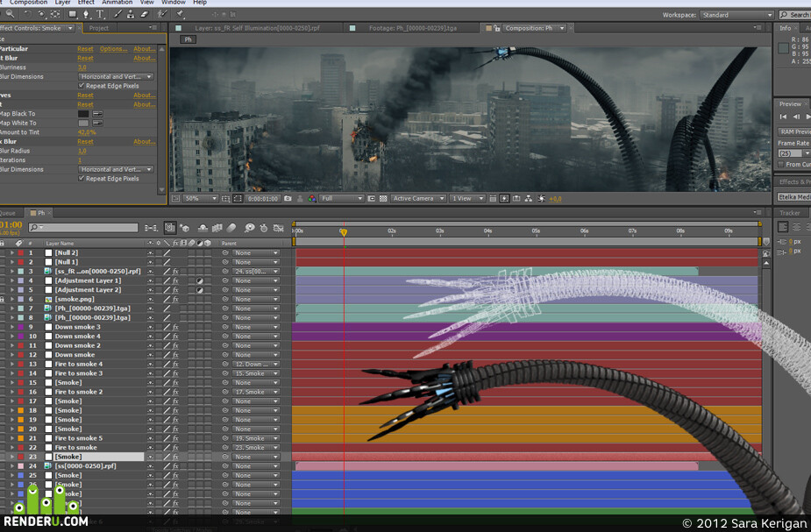Enable motion blur switch in timeline

pyautogui.click(x=231, y=228)
